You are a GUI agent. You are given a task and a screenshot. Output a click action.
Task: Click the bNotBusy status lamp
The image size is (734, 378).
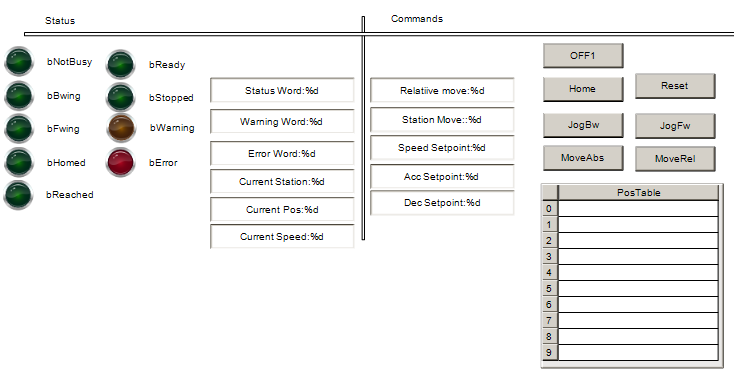coord(19,61)
